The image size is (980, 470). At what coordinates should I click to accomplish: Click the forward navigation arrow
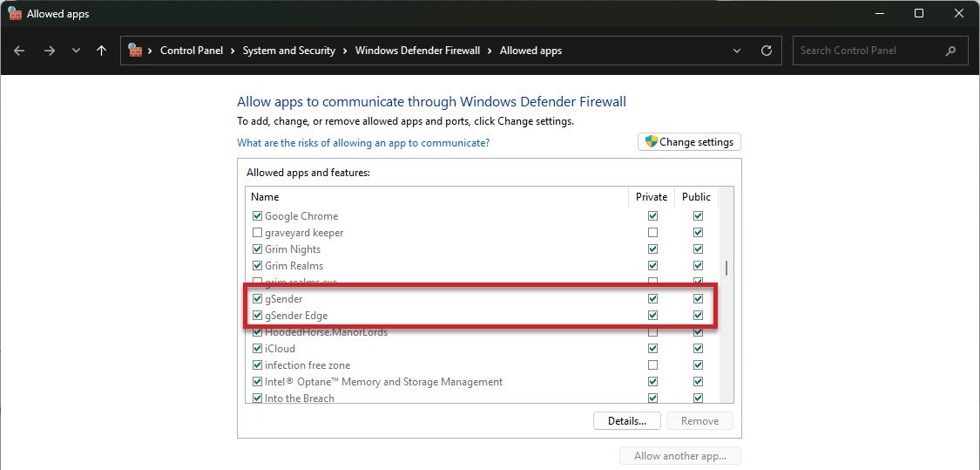click(49, 51)
